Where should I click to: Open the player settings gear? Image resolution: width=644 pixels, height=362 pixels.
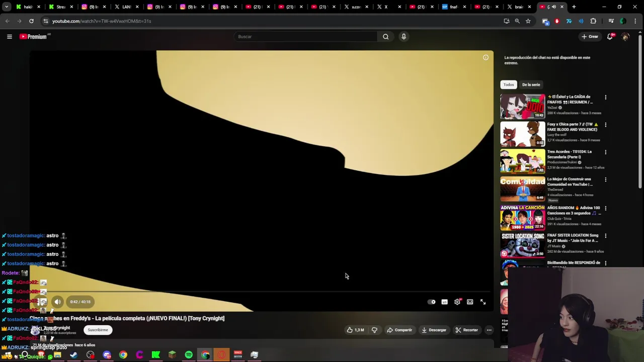tap(457, 302)
